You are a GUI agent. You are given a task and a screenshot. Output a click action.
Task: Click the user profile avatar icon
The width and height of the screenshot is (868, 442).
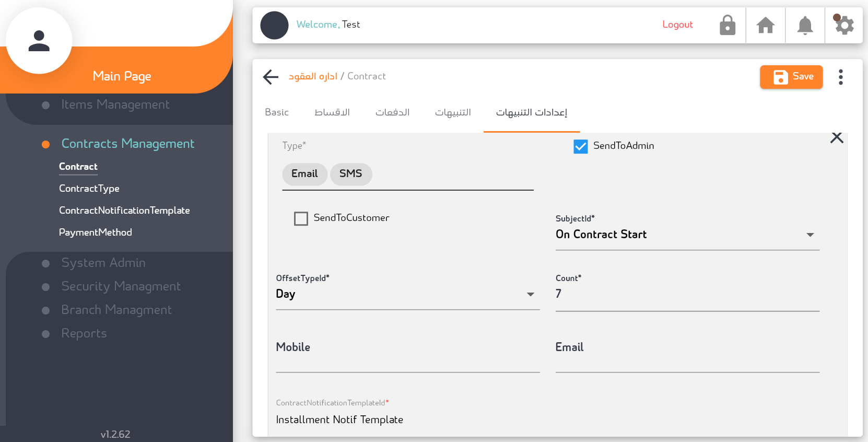(x=39, y=41)
